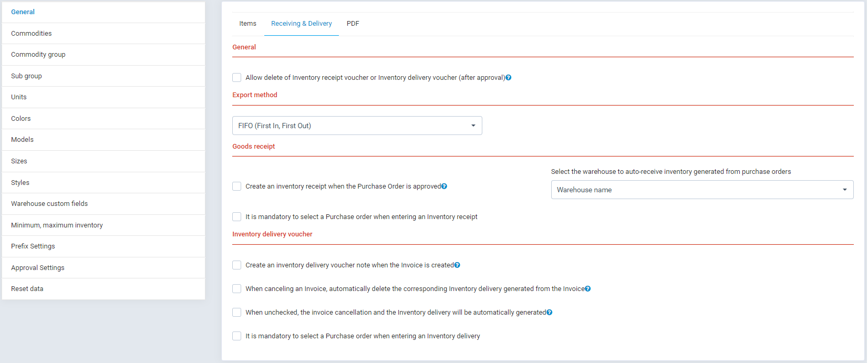The width and height of the screenshot is (868, 363).
Task: Click help icon after Invoice is created option
Action: 457,265
